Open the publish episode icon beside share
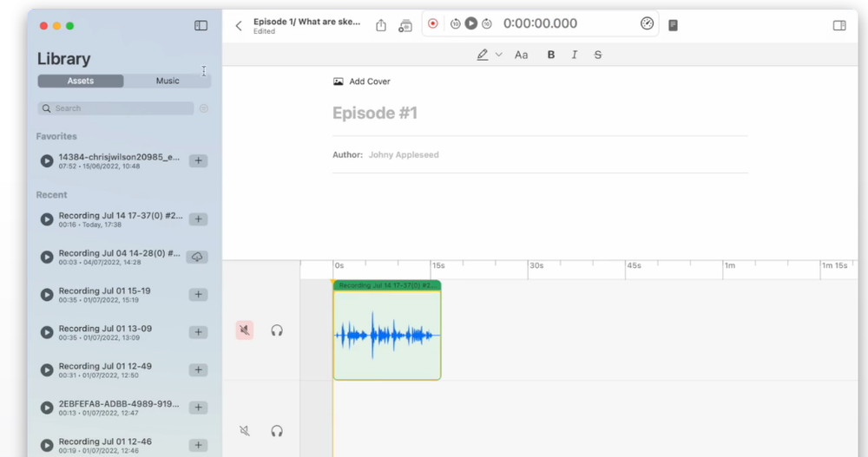Screen dimensions: 868x457 (x=405, y=25)
